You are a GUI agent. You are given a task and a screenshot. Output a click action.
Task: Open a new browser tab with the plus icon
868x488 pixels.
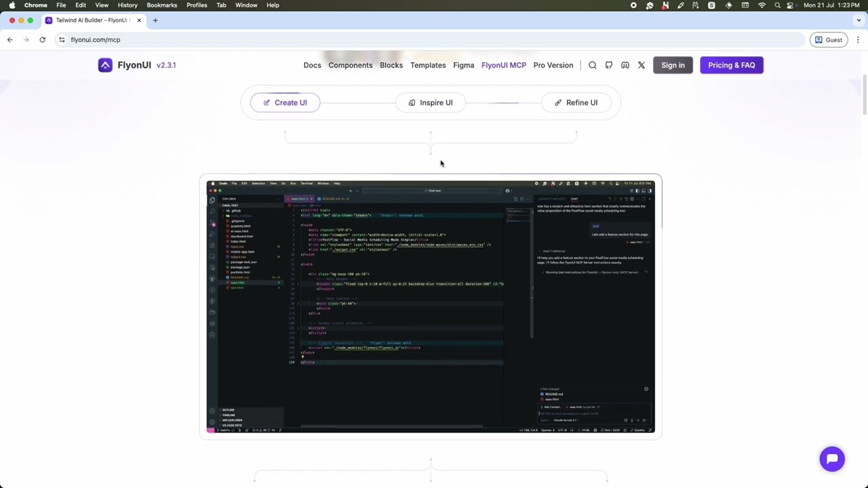tap(155, 20)
